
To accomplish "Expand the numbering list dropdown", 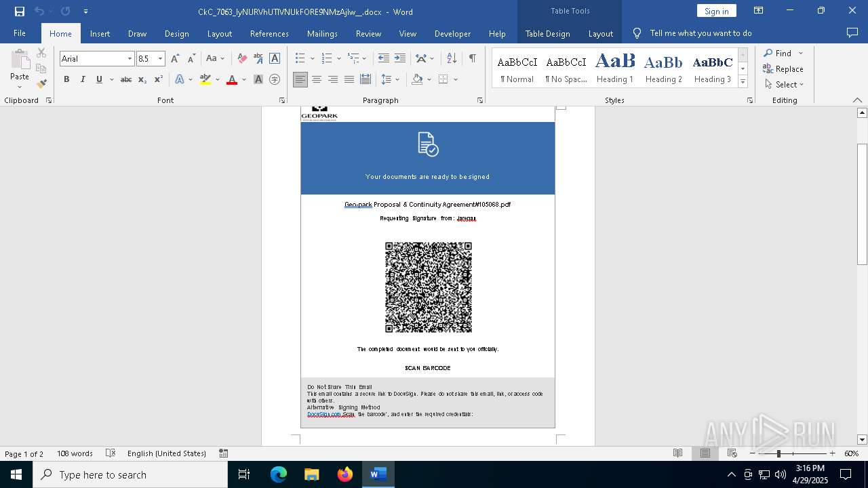I will click(x=339, y=59).
